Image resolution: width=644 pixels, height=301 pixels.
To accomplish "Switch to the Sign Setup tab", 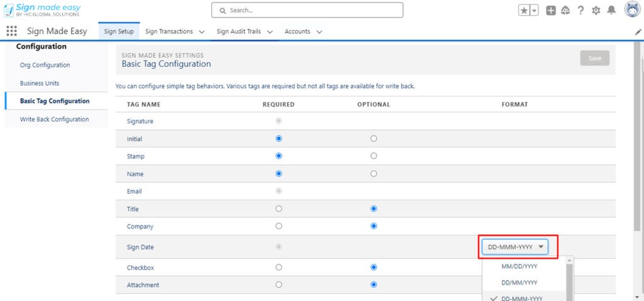I will click(119, 31).
